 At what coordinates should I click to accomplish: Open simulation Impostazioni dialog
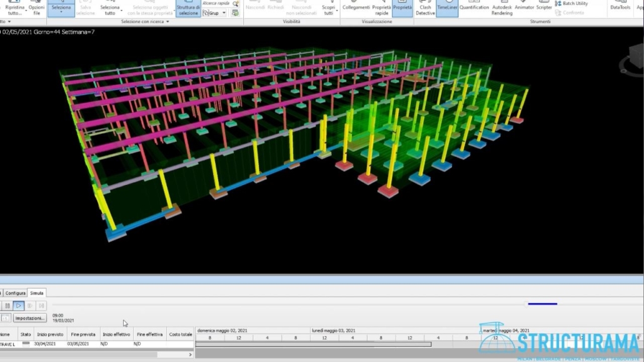click(x=30, y=318)
